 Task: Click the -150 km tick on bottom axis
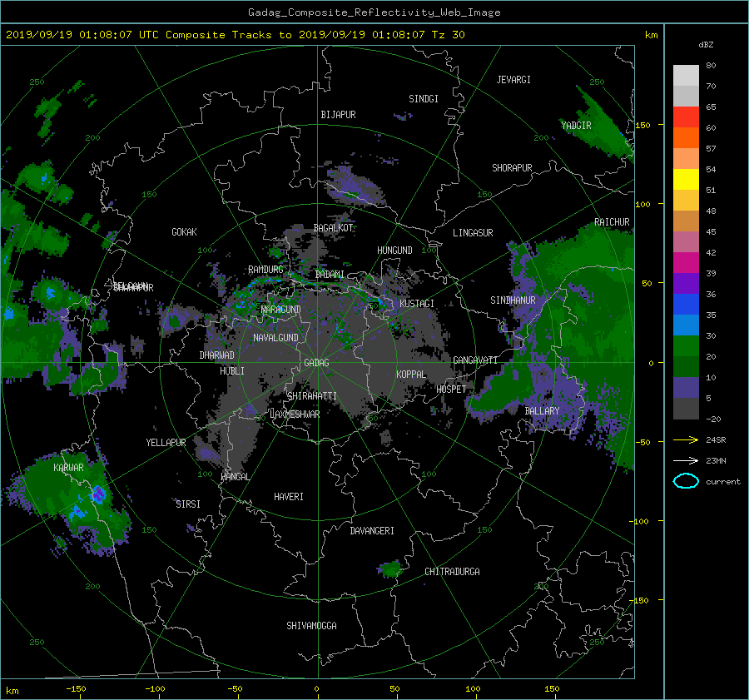point(76,689)
